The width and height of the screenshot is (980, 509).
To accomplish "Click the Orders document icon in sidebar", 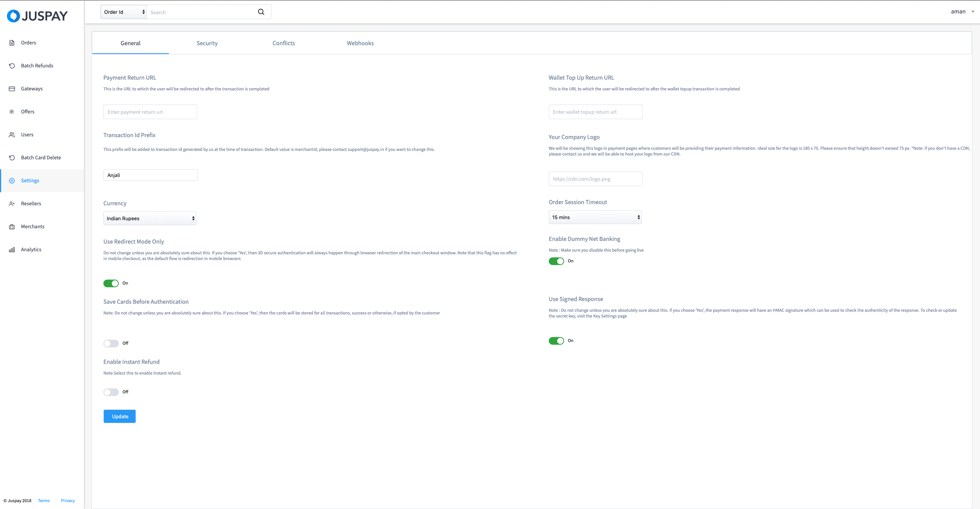I will click(x=12, y=43).
